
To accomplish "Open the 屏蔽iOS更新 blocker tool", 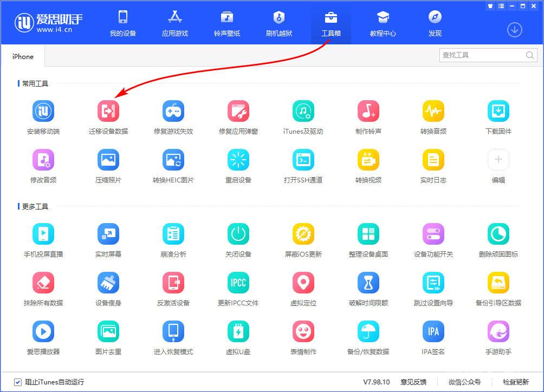I will tap(303, 233).
